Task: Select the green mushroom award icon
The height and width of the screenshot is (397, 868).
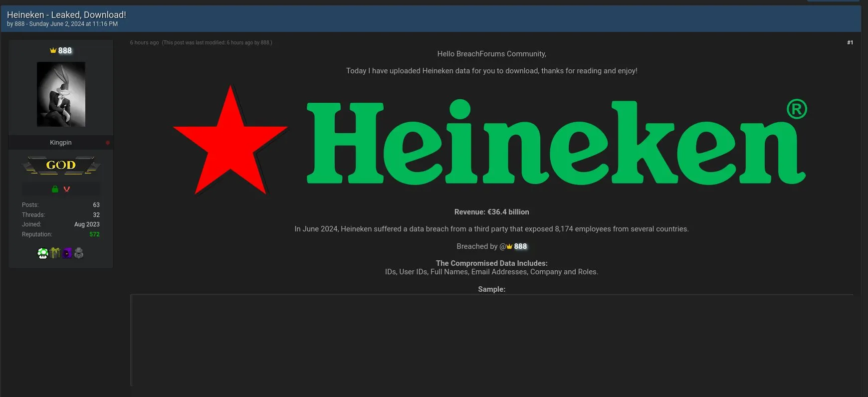Action: 43,253
